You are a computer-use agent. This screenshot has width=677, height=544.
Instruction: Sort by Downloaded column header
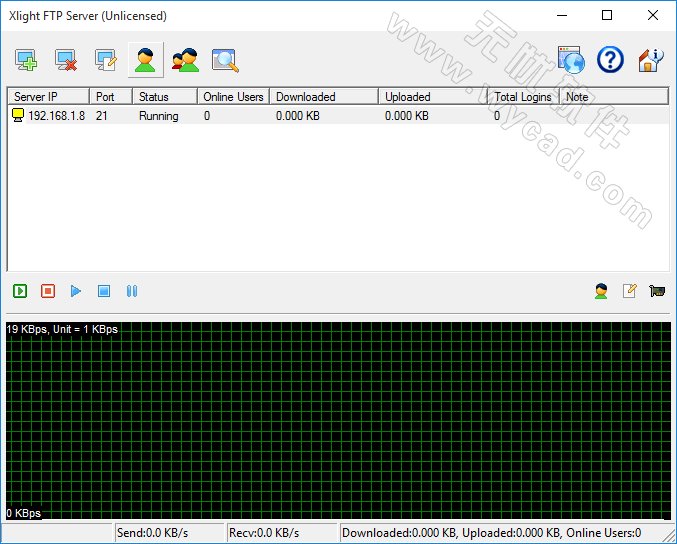pyautogui.click(x=324, y=97)
